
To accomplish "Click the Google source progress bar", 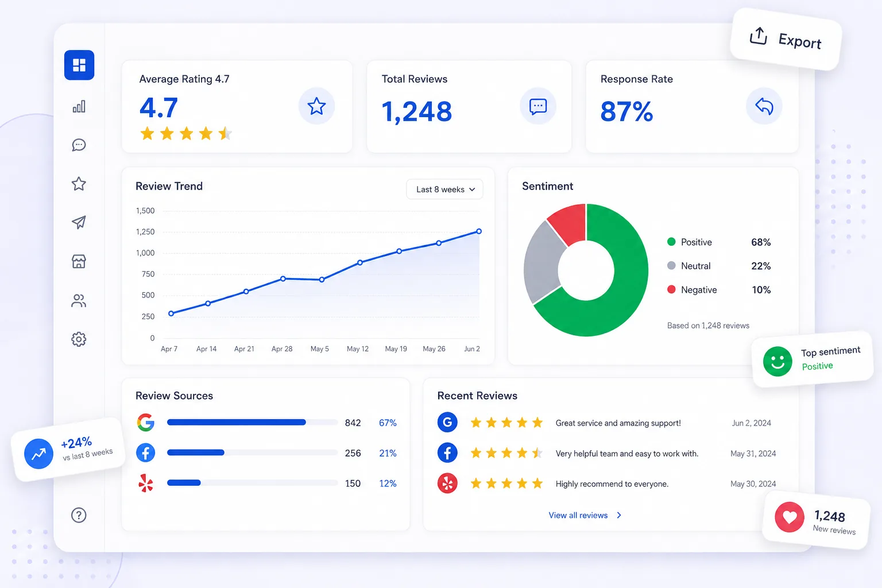I will click(x=252, y=423).
